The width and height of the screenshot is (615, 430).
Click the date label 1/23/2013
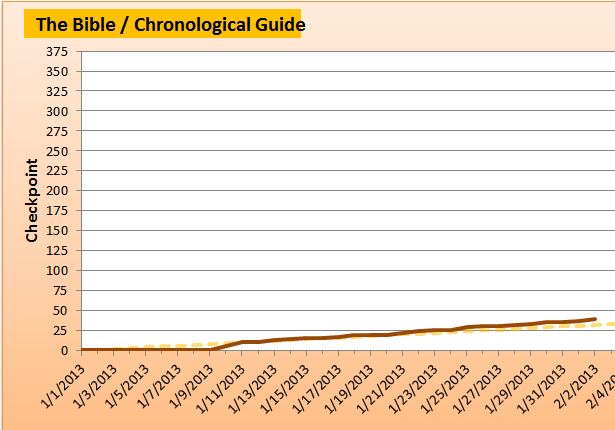point(413,389)
